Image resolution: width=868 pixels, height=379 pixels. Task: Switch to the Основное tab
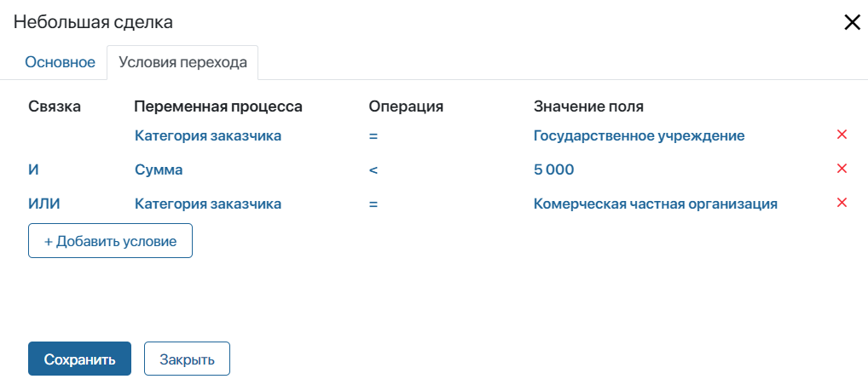[61, 62]
